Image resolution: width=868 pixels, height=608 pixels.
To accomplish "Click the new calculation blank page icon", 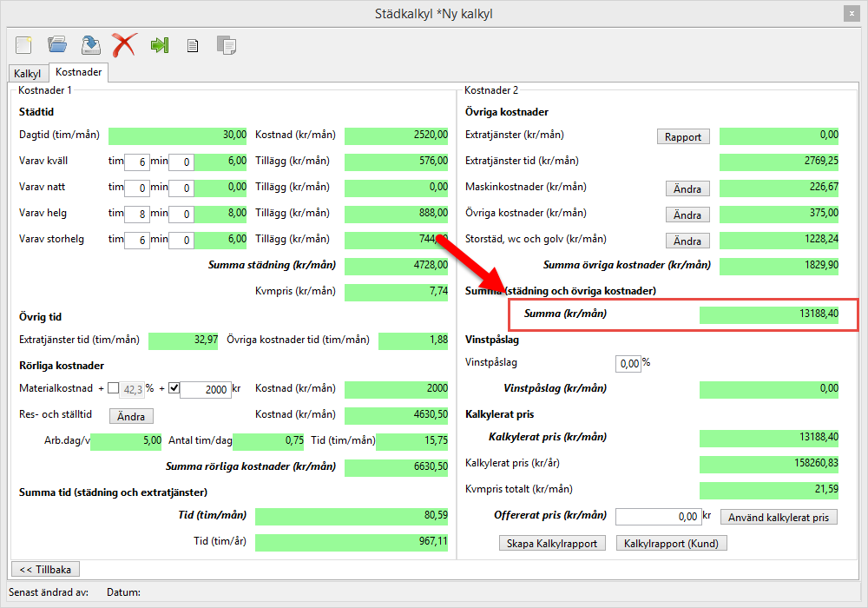I will click(23, 44).
